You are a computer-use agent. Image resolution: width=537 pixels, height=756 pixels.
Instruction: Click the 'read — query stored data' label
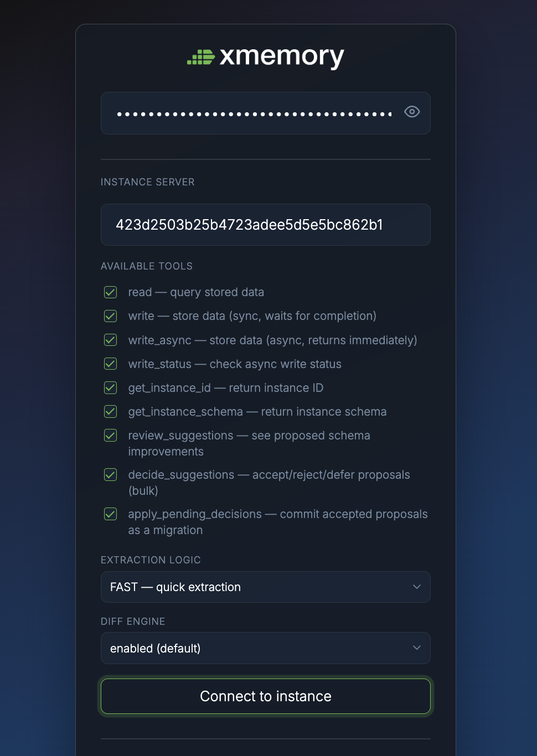pyautogui.click(x=196, y=292)
